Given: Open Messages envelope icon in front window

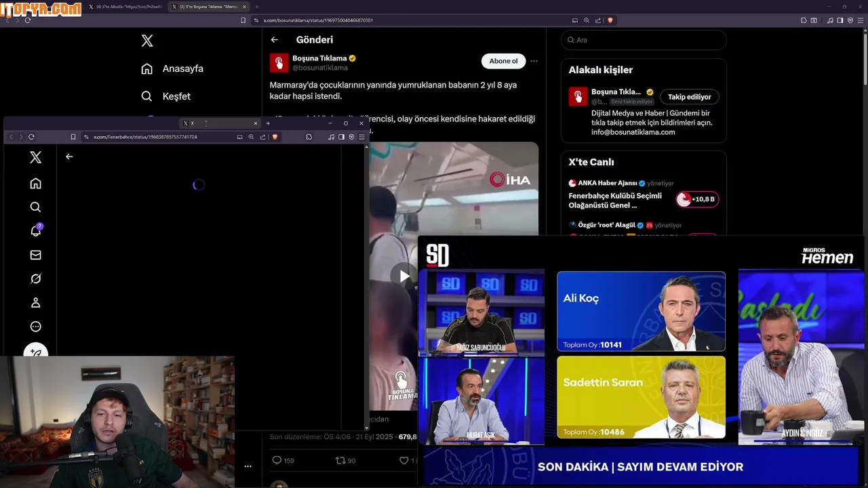Looking at the screenshot, I should [x=36, y=255].
